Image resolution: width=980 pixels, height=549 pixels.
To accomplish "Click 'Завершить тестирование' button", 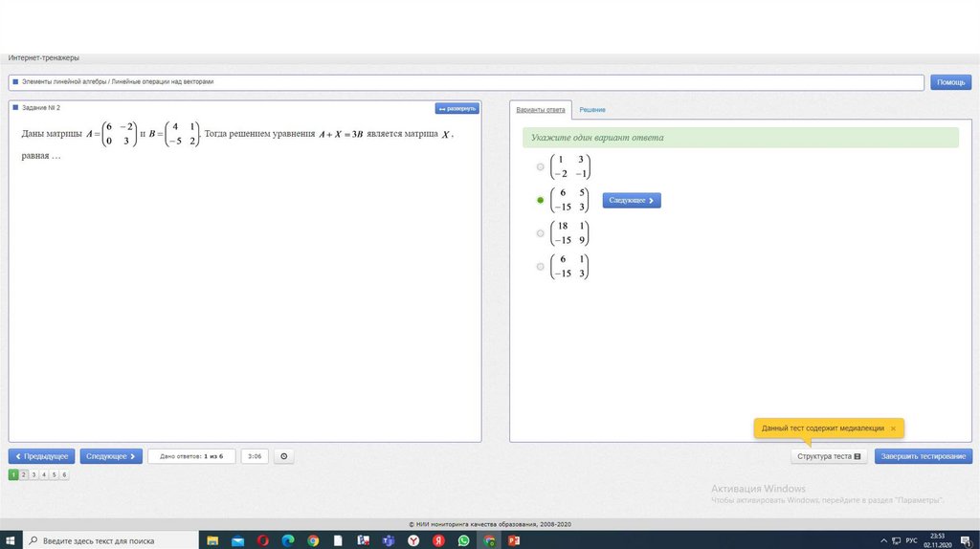I will 923,456.
